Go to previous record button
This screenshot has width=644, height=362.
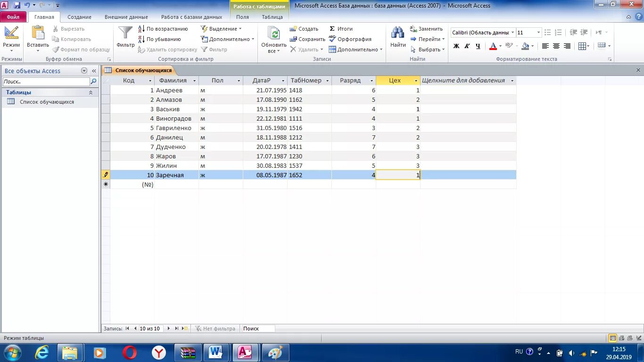click(135, 329)
